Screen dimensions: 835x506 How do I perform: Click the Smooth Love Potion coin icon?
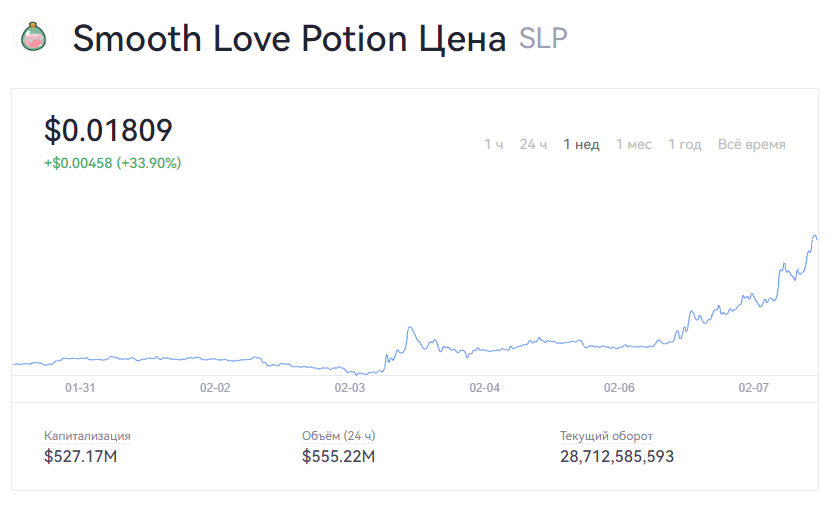pos(35,39)
